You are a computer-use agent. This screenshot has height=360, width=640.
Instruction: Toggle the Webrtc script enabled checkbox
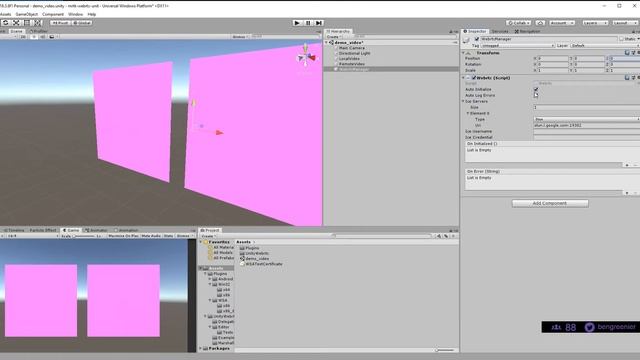[x=474, y=78]
